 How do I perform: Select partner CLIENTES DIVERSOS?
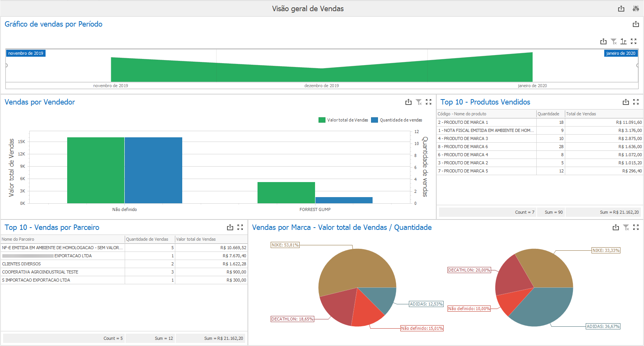124,264
